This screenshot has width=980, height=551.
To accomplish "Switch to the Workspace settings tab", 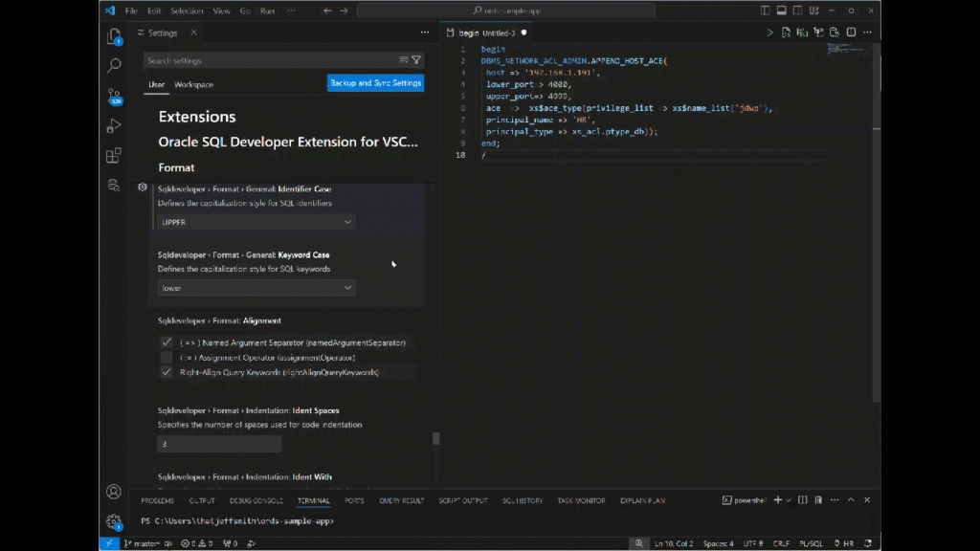I will [193, 85].
